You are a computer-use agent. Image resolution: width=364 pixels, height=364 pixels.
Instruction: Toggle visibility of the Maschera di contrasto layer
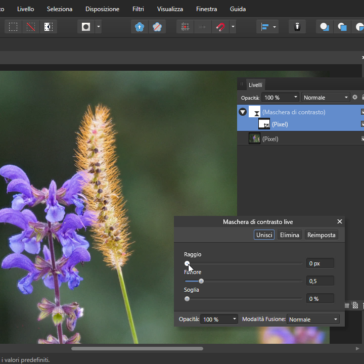[x=362, y=112]
